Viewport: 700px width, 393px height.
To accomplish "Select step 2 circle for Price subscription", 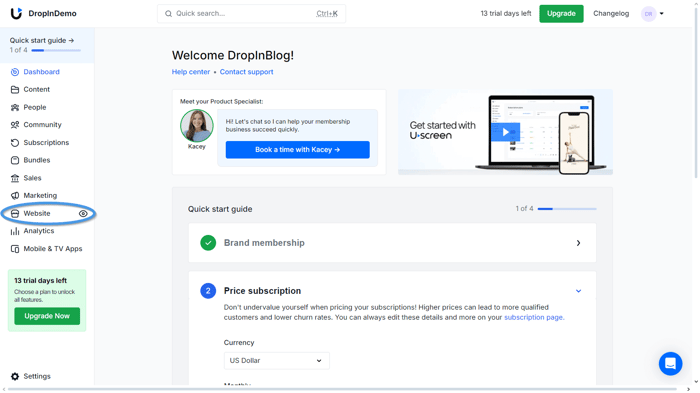I will [x=208, y=291].
